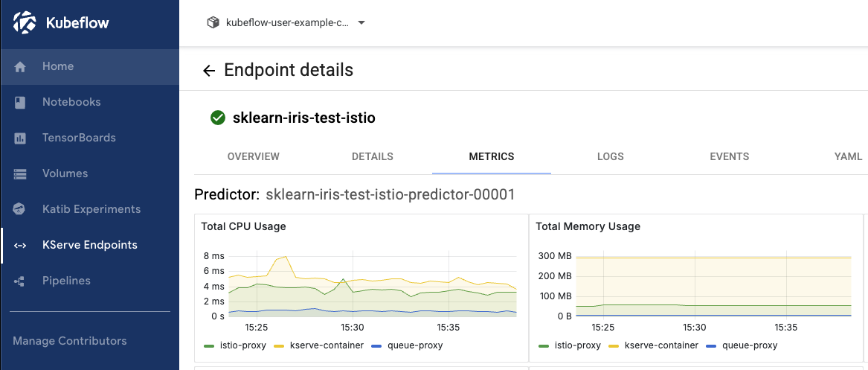Open the EVENTS tab
The width and height of the screenshot is (868, 370).
pos(730,156)
